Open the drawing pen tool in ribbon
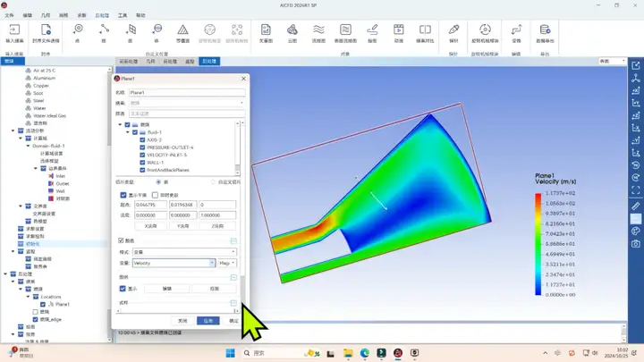Image resolution: width=644 pixels, height=362 pixels. [x=372, y=33]
